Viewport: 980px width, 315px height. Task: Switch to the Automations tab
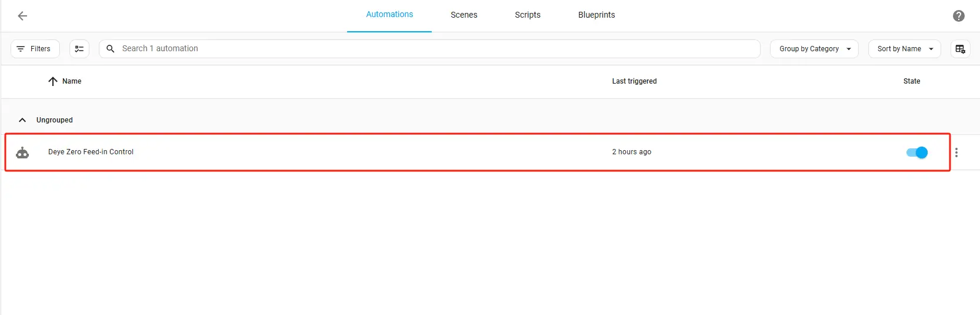click(389, 15)
